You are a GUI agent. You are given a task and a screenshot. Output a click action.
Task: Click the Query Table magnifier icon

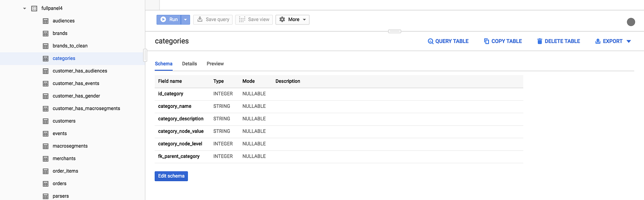[431, 41]
